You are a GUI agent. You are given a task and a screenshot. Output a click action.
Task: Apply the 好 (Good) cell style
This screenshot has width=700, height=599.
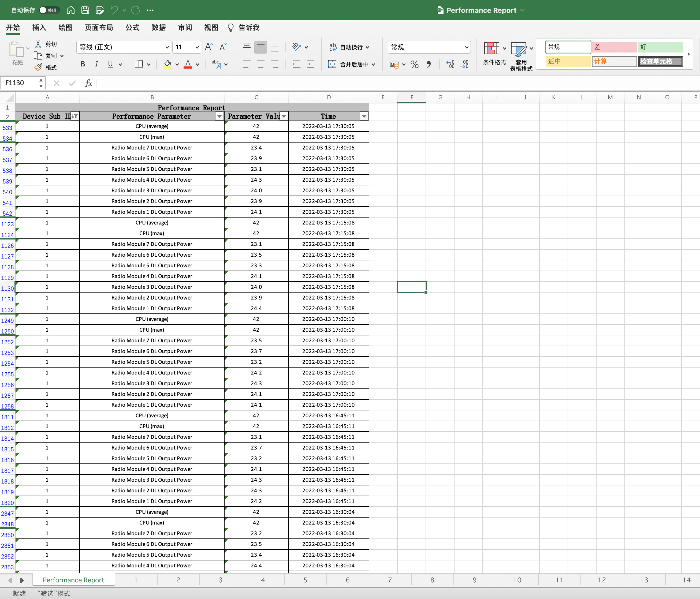click(x=660, y=47)
